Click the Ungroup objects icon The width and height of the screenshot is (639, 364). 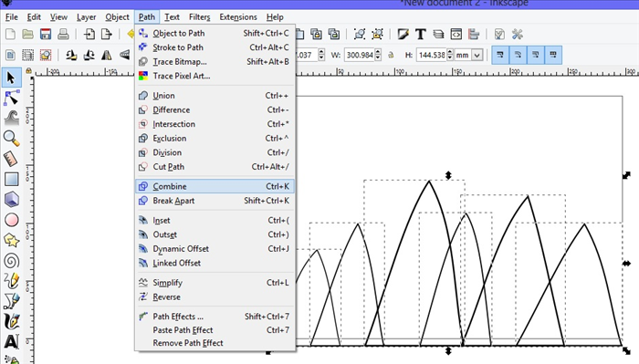[x=377, y=34]
